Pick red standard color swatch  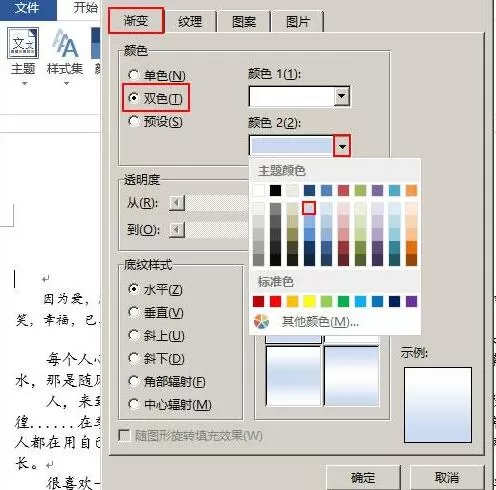coord(275,301)
